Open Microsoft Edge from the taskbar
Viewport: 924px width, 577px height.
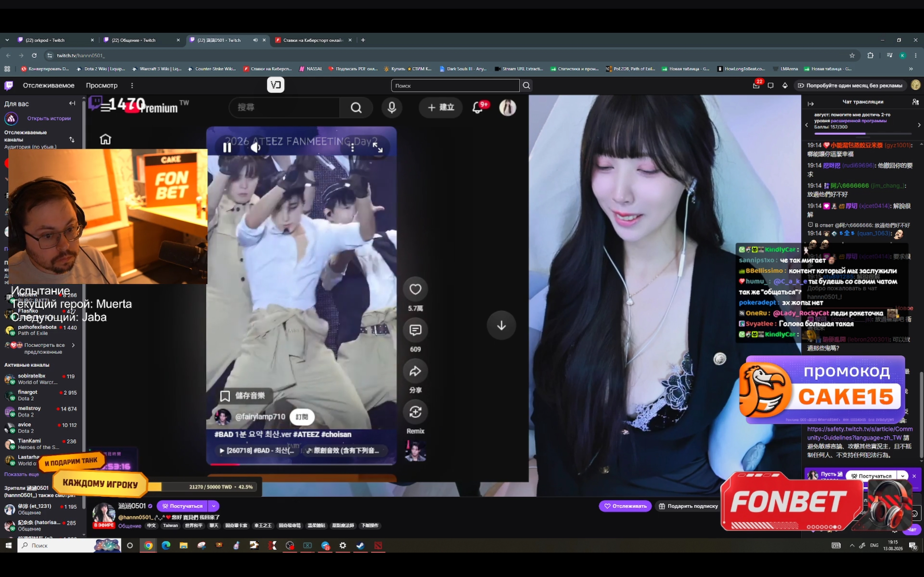[x=166, y=545]
